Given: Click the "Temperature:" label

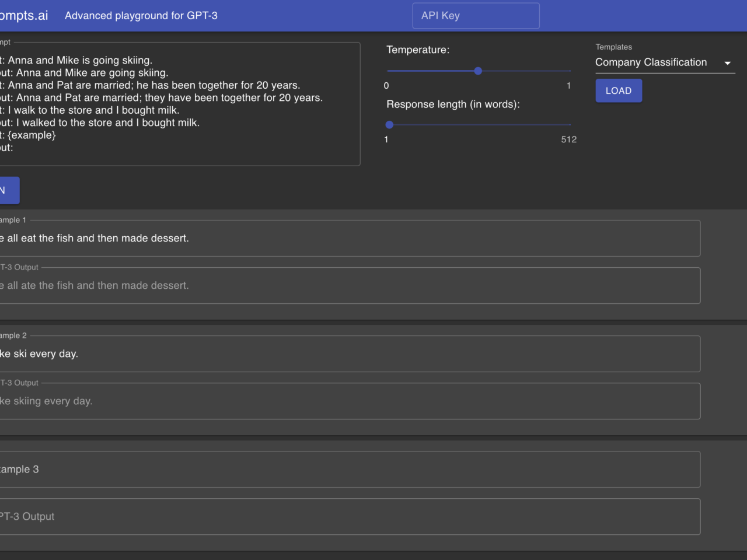Looking at the screenshot, I should point(418,50).
